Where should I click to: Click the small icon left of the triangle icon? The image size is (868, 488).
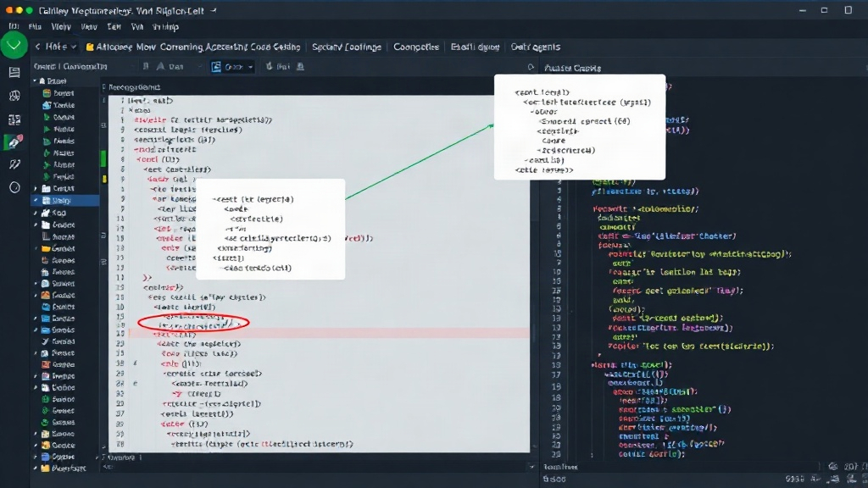[x=146, y=66]
